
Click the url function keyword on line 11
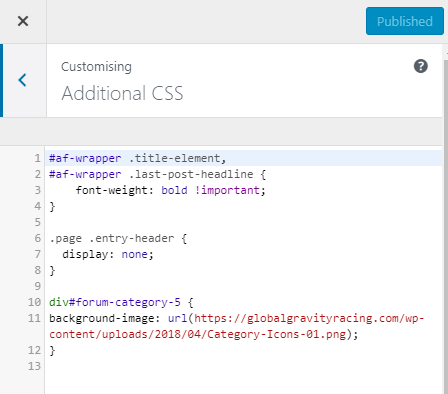pyautogui.click(x=177, y=318)
